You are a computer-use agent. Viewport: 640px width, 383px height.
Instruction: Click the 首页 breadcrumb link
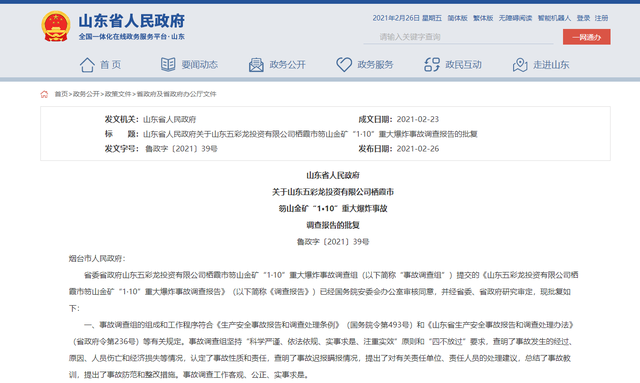click(61, 94)
